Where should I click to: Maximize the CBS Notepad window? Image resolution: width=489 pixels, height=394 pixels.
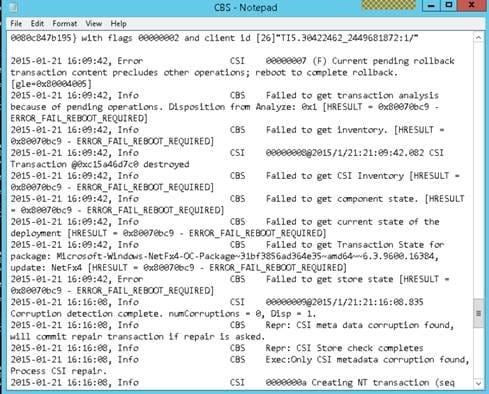click(449, 6)
